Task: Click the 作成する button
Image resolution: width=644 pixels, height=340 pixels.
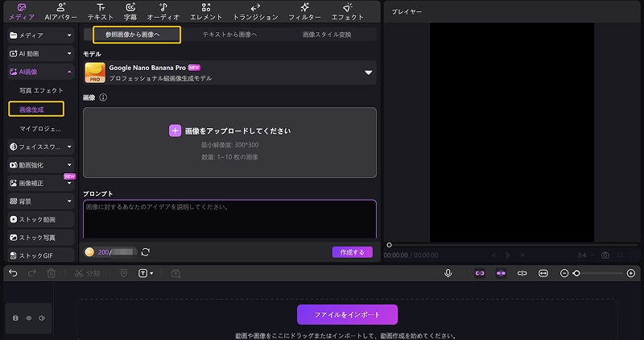Action: pos(353,252)
